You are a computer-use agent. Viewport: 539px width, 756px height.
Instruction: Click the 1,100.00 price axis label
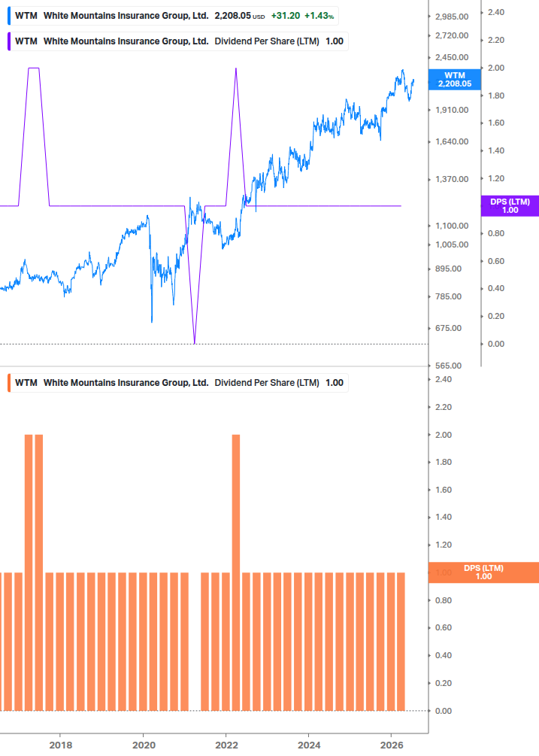[x=452, y=226]
